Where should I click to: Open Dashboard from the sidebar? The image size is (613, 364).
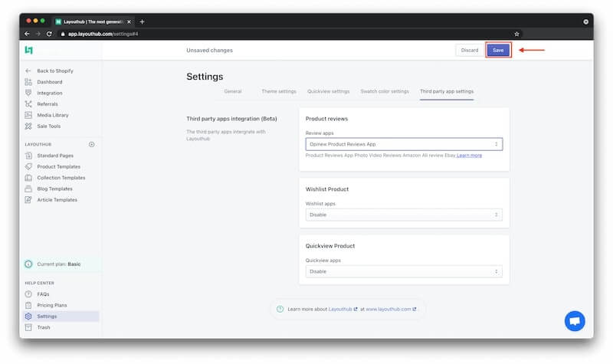[x=50, y=82]
